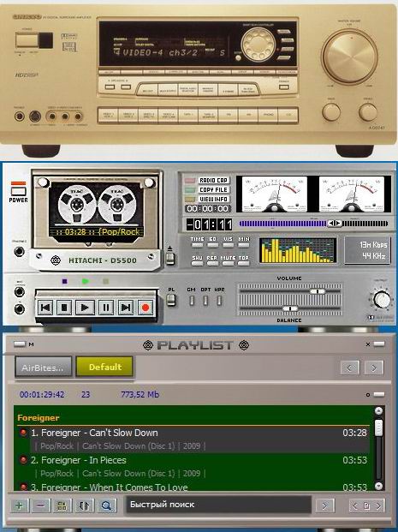
Task: Flip the PL playlist switch
Action: (171, 299)
